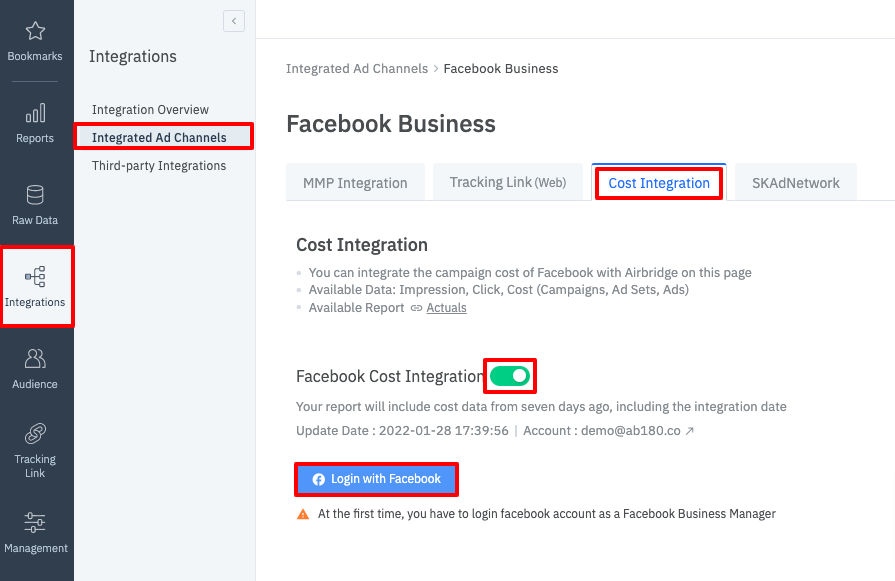Screen dimensions: 895x581
Task: Open Bookmarks star icon in sidebar
Action: pos(35,32)
